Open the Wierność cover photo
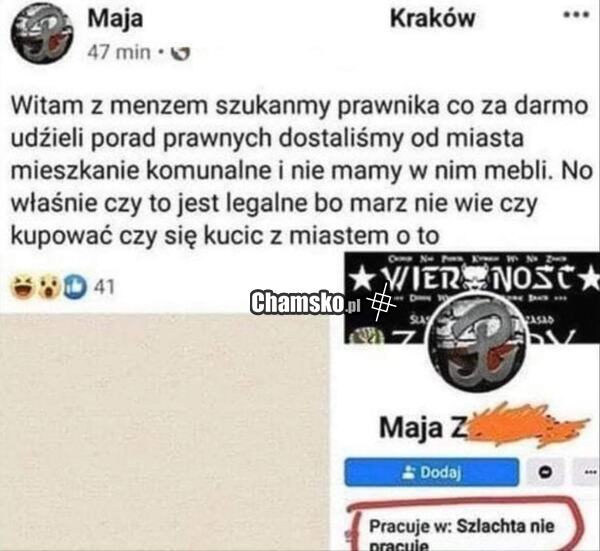The height and width of the screenshot is (551, 600). [472, 298]
